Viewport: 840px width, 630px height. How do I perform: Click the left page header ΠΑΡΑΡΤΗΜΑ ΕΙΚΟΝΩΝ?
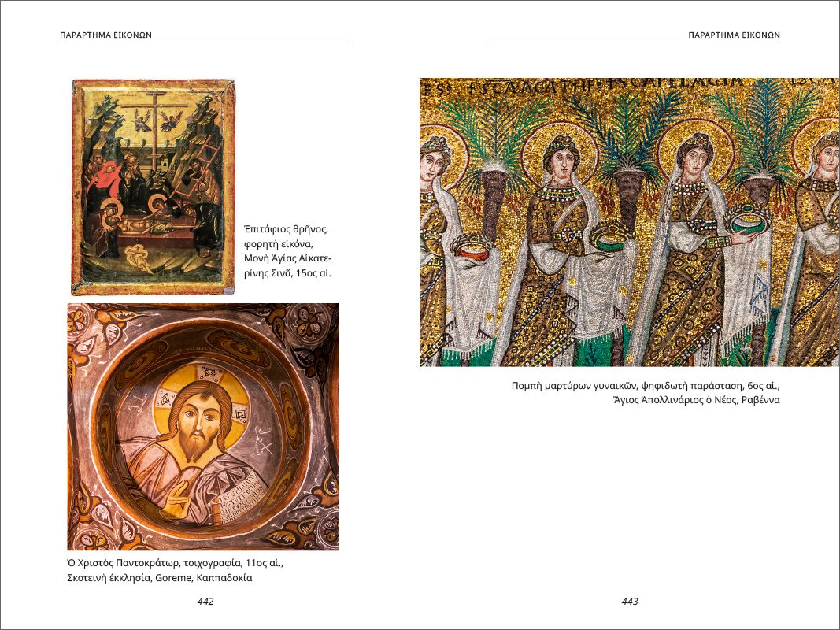[x=105, y=35]
